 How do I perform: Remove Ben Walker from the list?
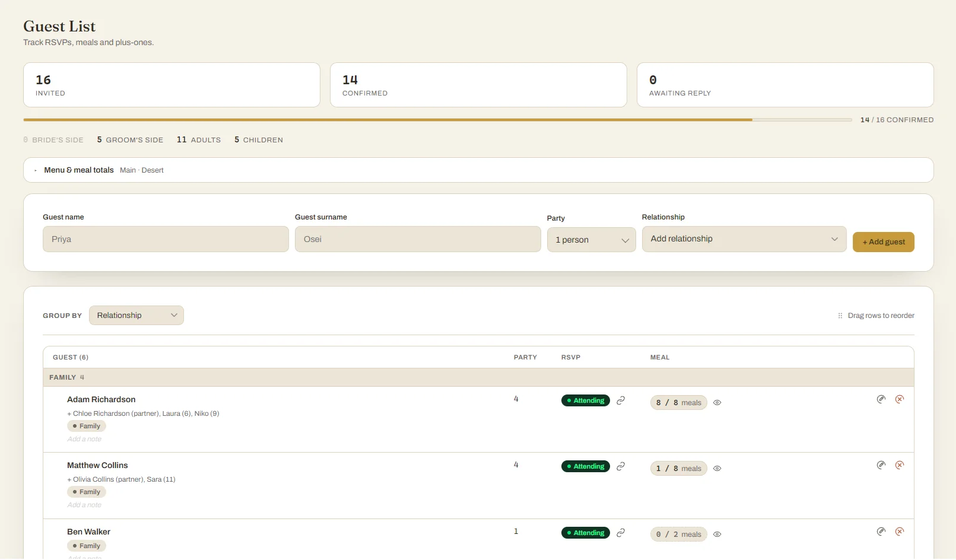(900, 532)
